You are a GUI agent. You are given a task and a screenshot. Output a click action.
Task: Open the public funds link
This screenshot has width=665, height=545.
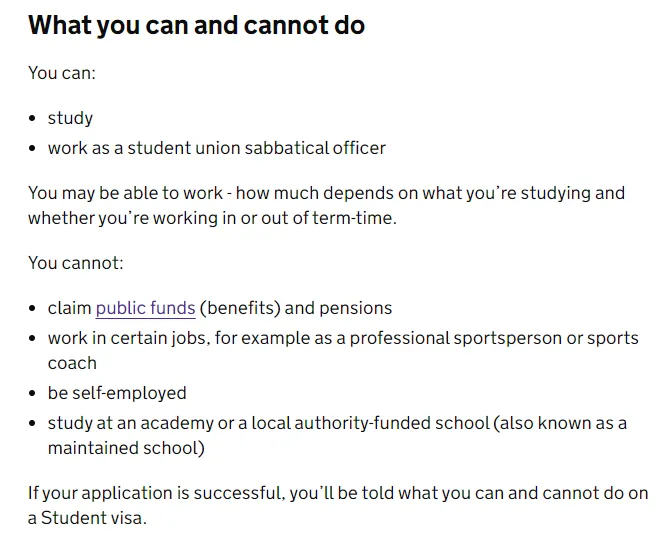click(x=145, y=308)
